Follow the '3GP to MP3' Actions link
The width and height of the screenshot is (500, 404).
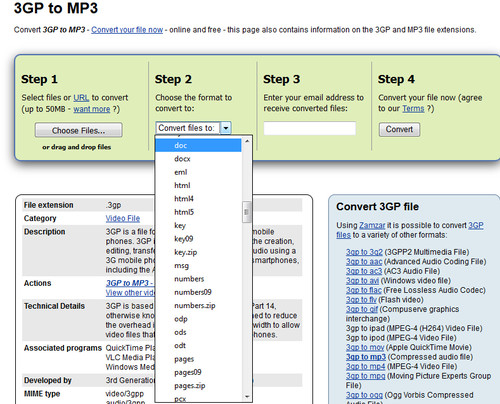tap(129, 283)
